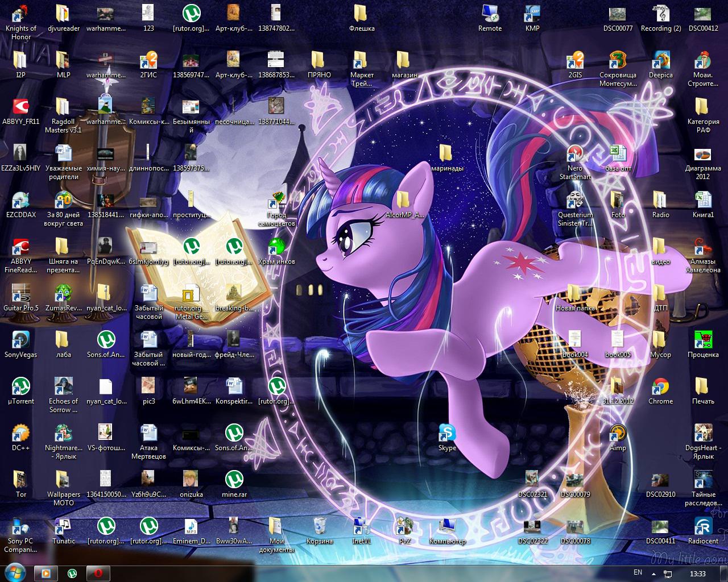Launch the 2ГИС shortcut

pyautogui.click(x=148, y=65)
